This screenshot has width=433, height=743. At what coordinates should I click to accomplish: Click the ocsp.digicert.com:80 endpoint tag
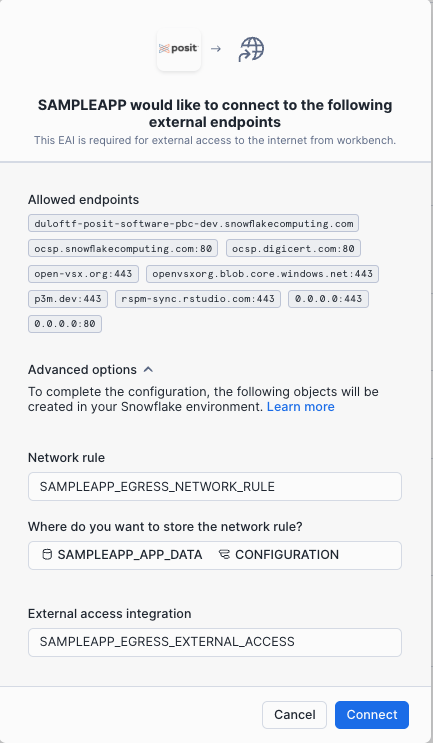[293, 248]
